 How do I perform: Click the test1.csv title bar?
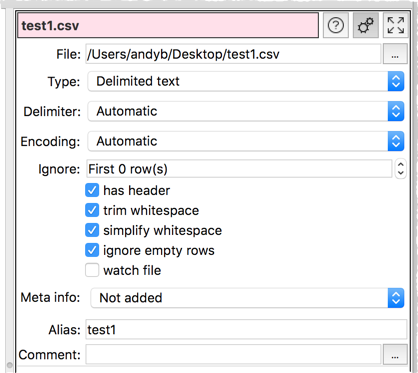168,25
